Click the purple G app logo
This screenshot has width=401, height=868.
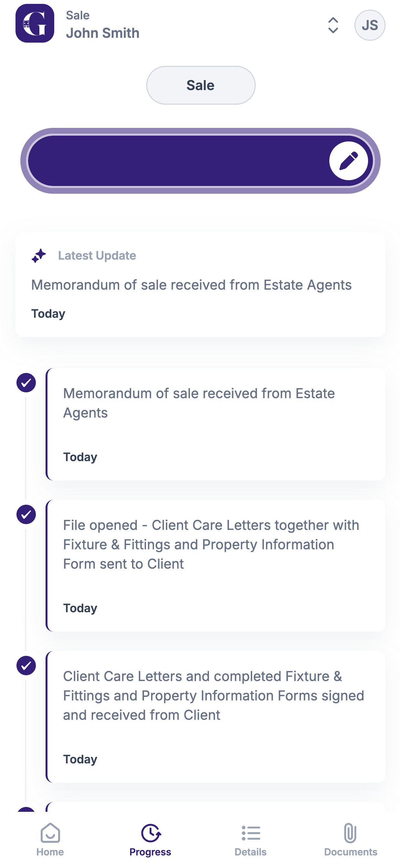pos(35,23)
